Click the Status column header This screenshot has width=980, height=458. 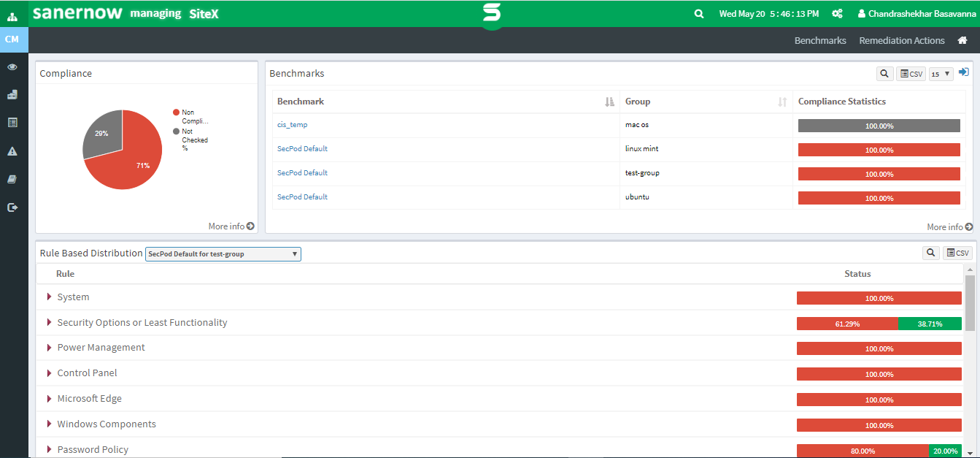tap(857, 274)
